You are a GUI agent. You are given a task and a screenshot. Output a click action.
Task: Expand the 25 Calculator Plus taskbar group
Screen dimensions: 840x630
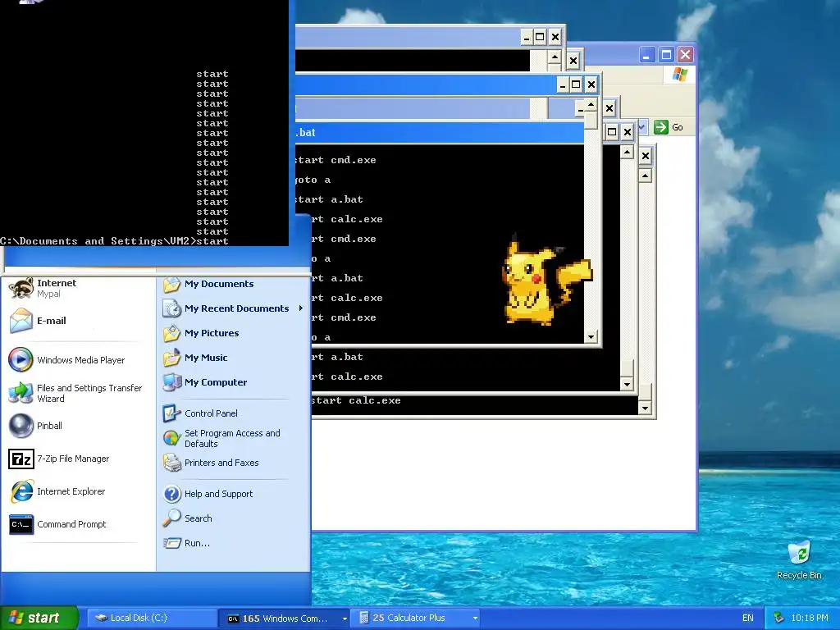(x=475, y=619)
